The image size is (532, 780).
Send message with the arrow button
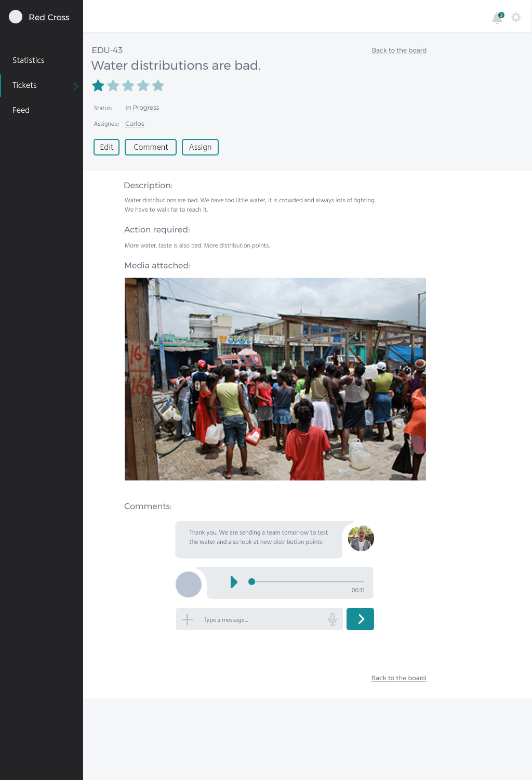click(360, 619)
